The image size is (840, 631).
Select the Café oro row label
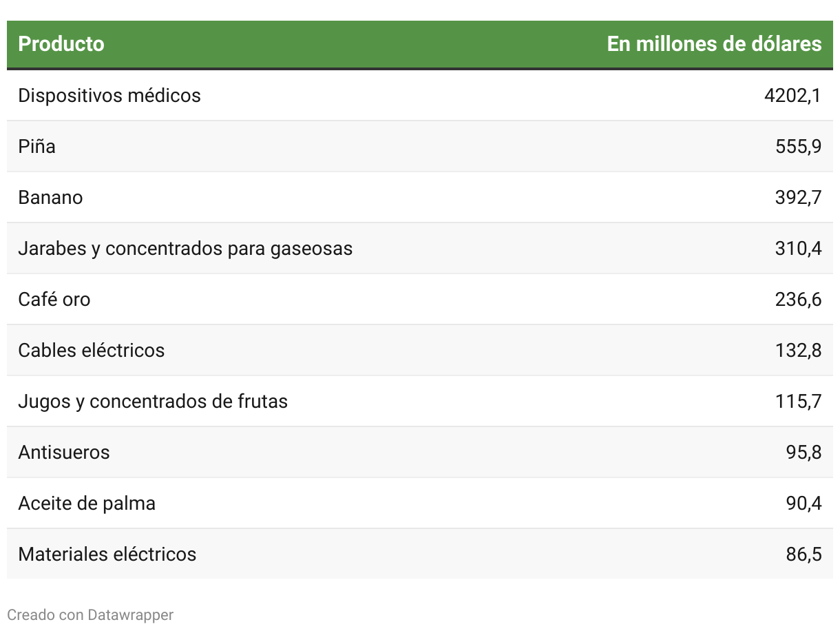[x=54, y=299]
